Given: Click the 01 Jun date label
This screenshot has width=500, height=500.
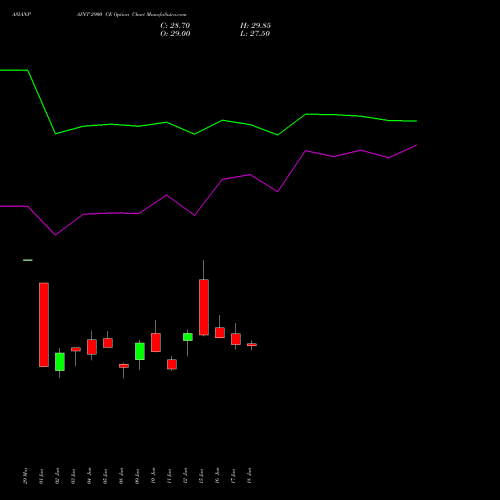Looking at the screenshot, I should [x=41, y=476].
